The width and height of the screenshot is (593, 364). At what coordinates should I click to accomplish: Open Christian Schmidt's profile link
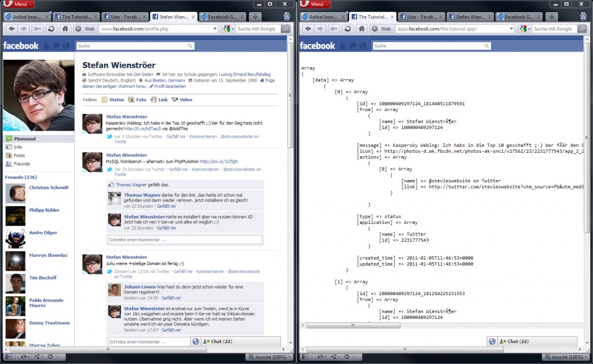49,187
